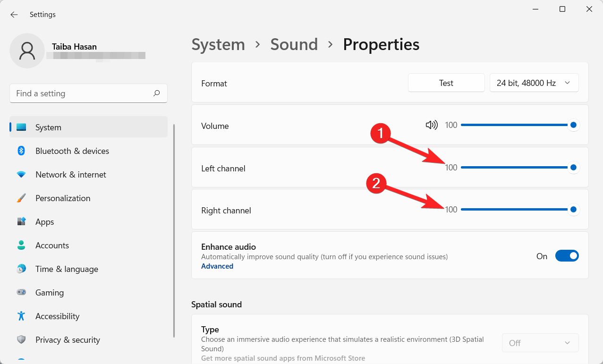This screenshot has width=603, height=364.
Task: Click the search magnifier icon
Action: pyautogui.click(x=156, y=93)
